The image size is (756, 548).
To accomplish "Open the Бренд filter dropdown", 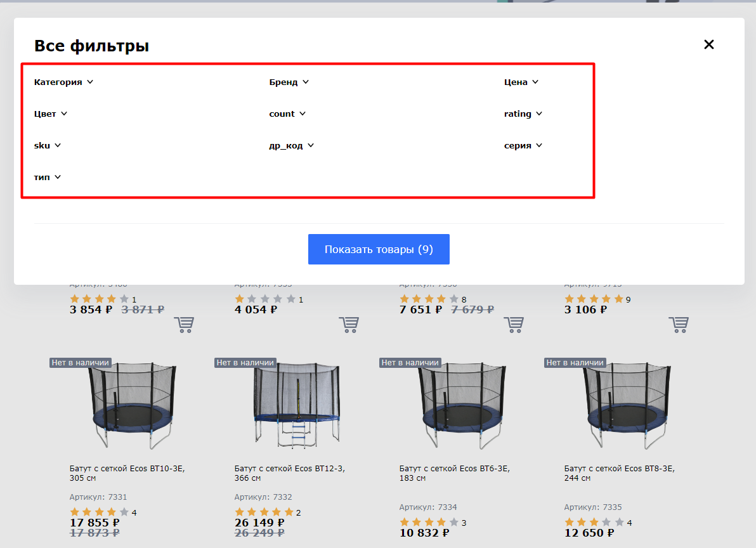I will click(289, 82).
